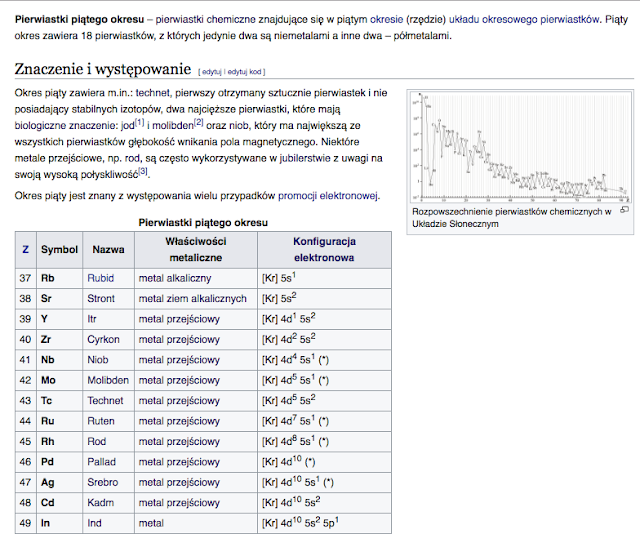Screen dimensions: 640x534
Task: Open footnote reference [2]
Action: tap(198, 122)
